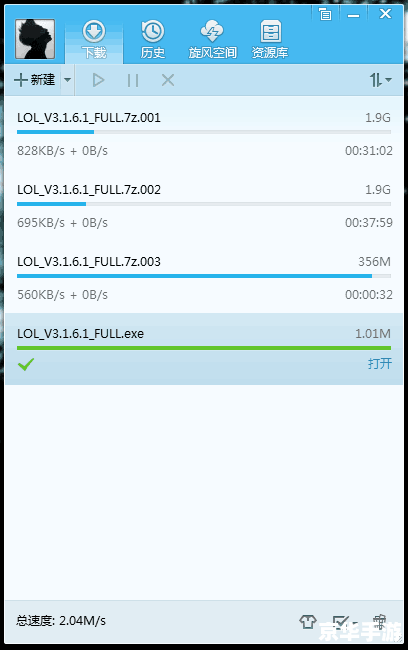408x650 pixels.
Task: Start selected task with play icon
Action: coord(98,80)
